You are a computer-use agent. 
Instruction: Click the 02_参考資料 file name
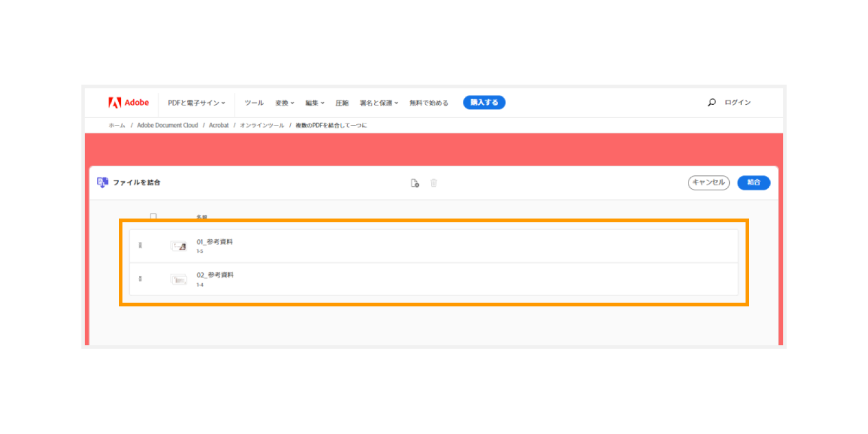[215, 275]
